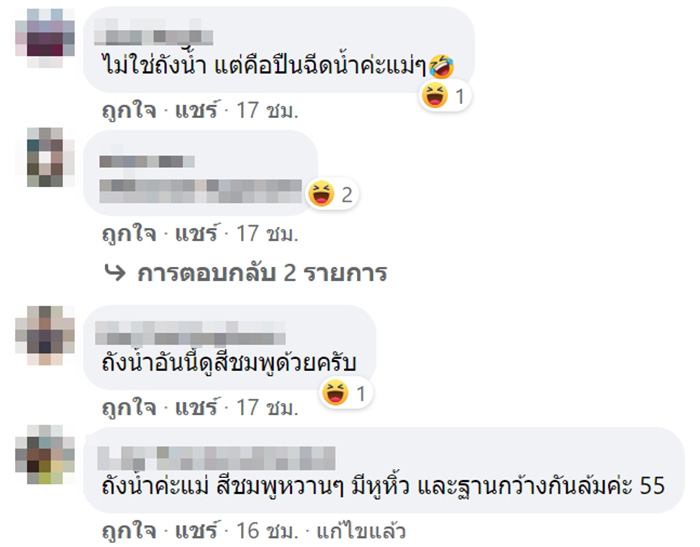
Task: Open laughing reaction on pink bucket comment
Action: pos(346,393)
